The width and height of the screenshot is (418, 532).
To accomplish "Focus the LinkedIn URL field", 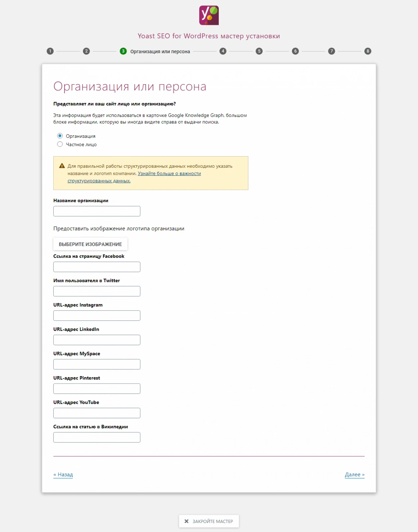I will 97,340.
